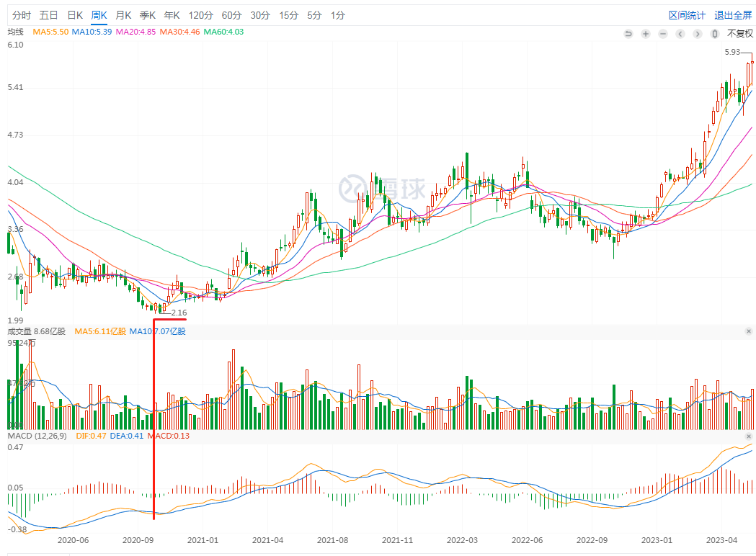Open the 区间统计 range statistics link
The height and width of the screenshot is (556, 756).
tap(687, 15)
